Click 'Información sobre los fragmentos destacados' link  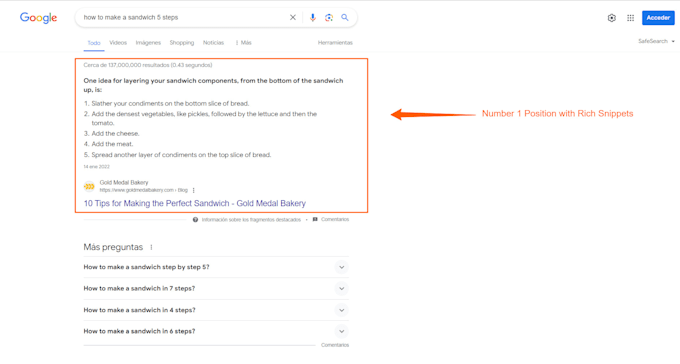coord(251,220)
